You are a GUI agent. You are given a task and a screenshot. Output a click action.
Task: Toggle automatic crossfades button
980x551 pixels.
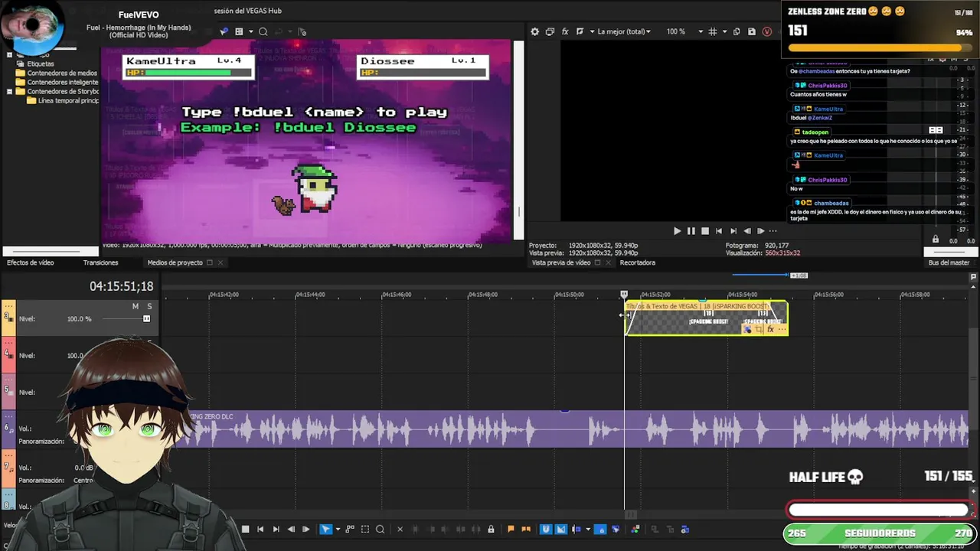561,529
